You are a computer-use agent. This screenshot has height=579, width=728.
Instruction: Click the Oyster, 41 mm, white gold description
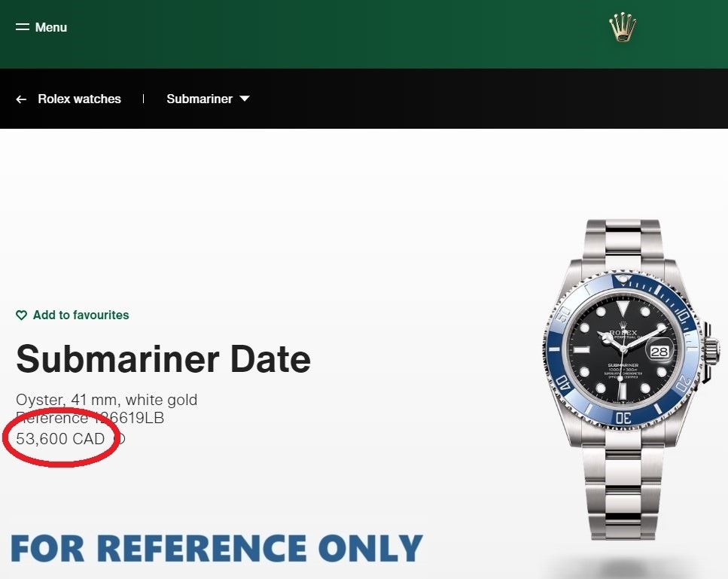point(107,400)
